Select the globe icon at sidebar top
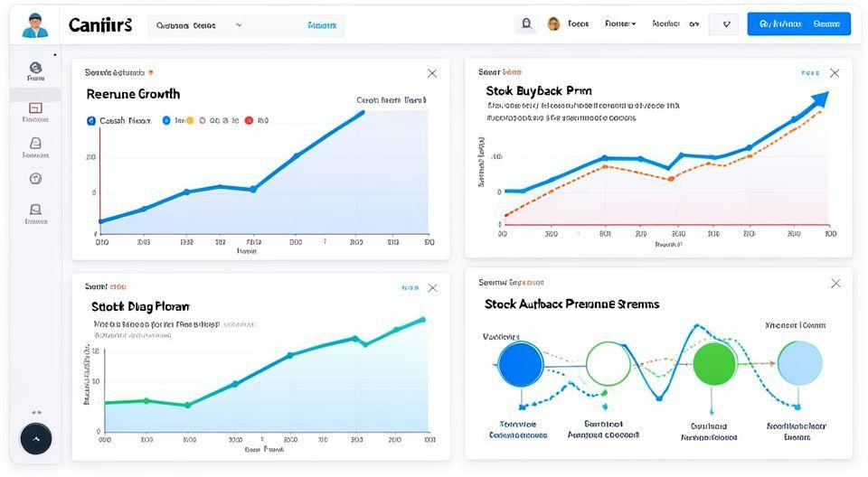Image resolution: width=868 pixels, height=477 pixels. 35,68
